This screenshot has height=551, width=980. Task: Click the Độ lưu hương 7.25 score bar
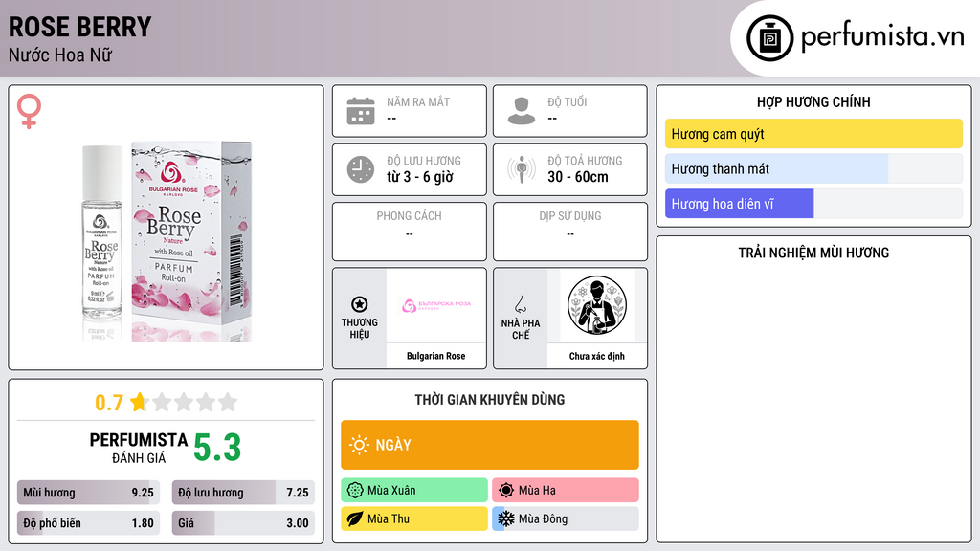pyautogui.click(x=243, y=493)
